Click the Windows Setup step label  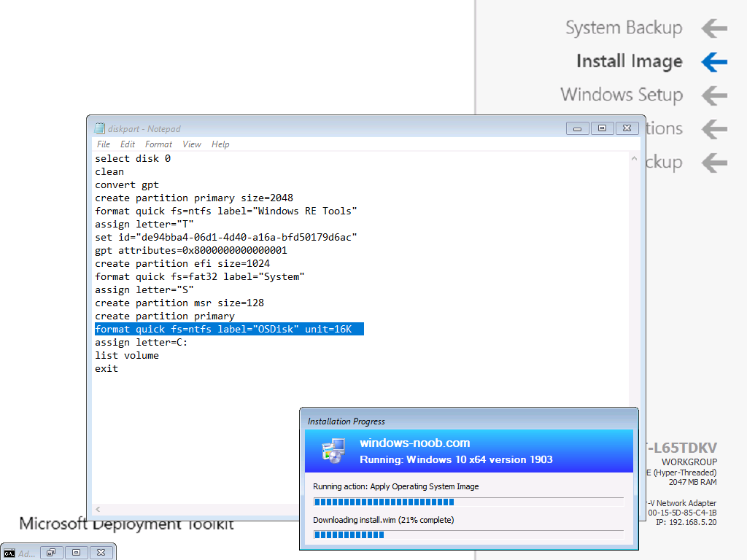tap(622, 95)
